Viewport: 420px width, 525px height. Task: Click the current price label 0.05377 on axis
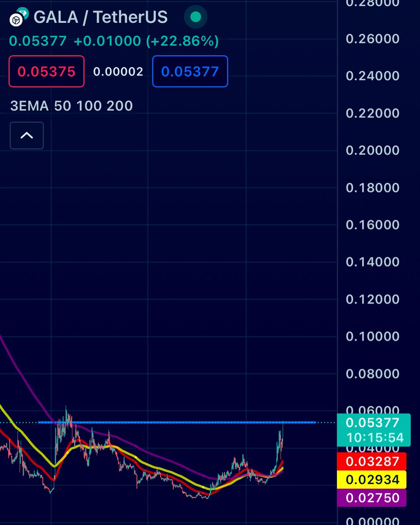coord(372,423)
